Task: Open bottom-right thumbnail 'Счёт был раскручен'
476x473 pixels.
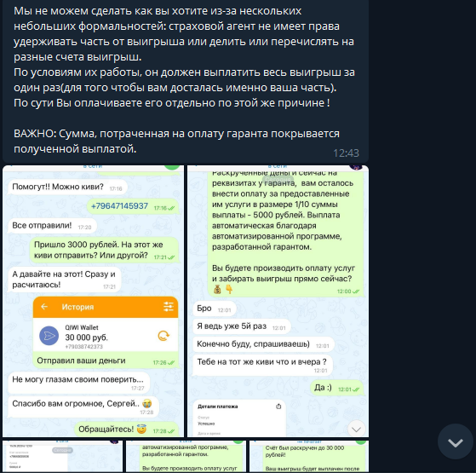Action: [309, 456]
